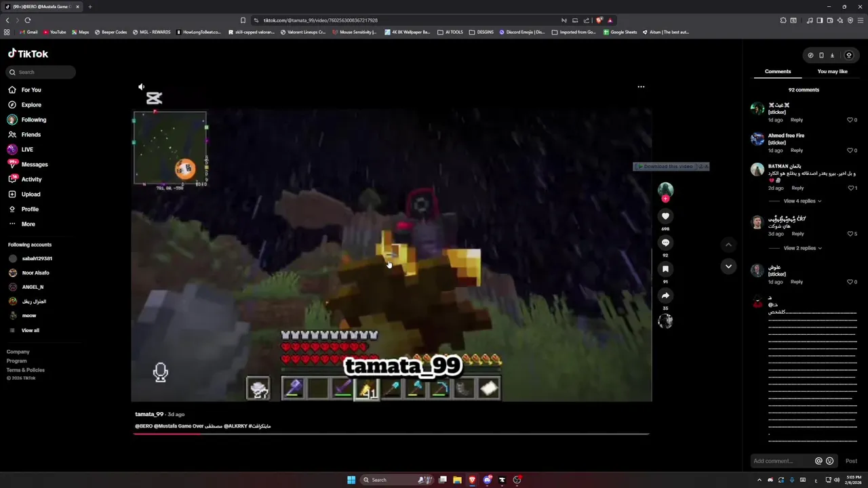Expand View 4 replies under BATMAN comment
The image size is (868, 488).
pos(802,201)
